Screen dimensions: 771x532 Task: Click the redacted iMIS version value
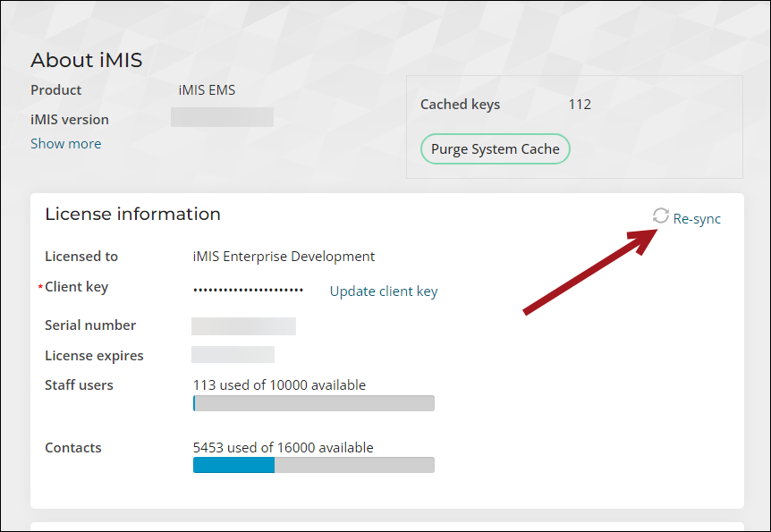[222, 117]
